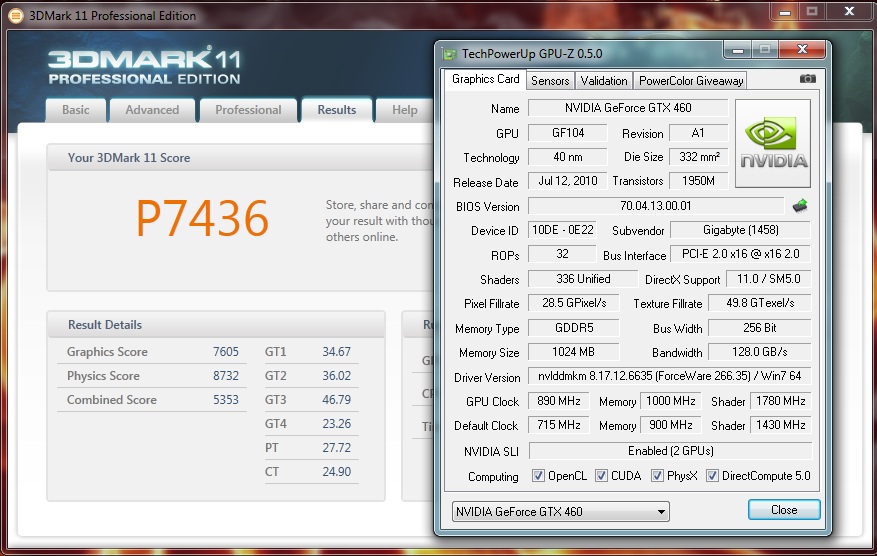Click the GPU-Z title bar app icon
This screenshot has width=877, height=556.
(449, 54)
